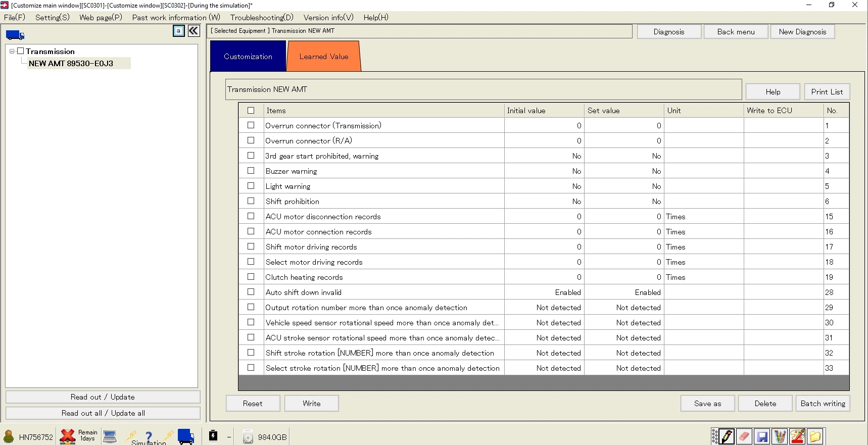The height and width of the screenshot is (445, 868).
Task: Click the blue truck icon above the tree
Action: coord(15,35)
